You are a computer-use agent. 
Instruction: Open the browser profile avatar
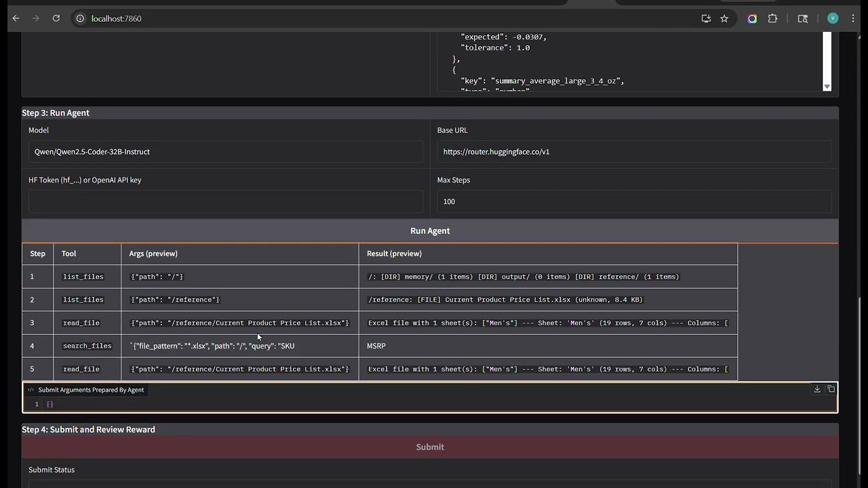[x=833, y=18]
